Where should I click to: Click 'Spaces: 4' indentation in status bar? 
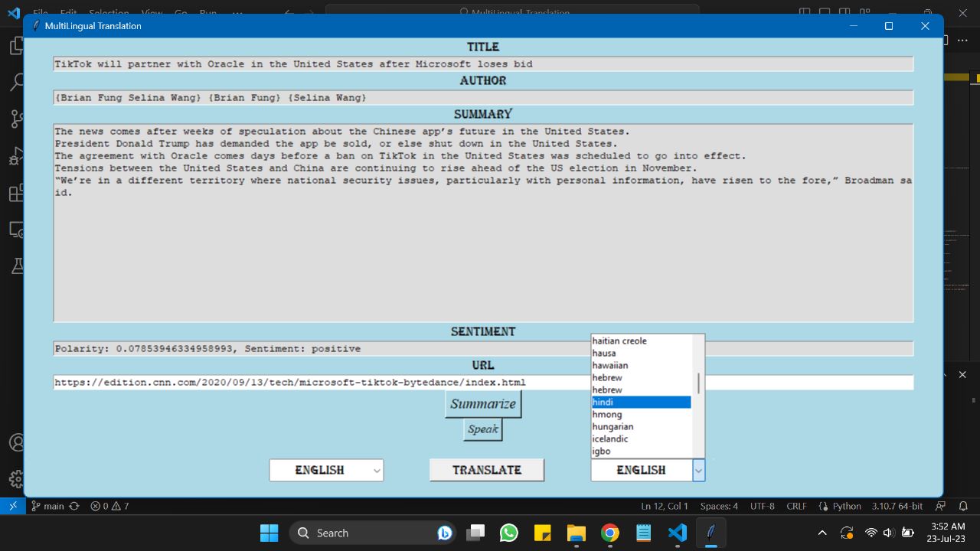coord(719,506)
